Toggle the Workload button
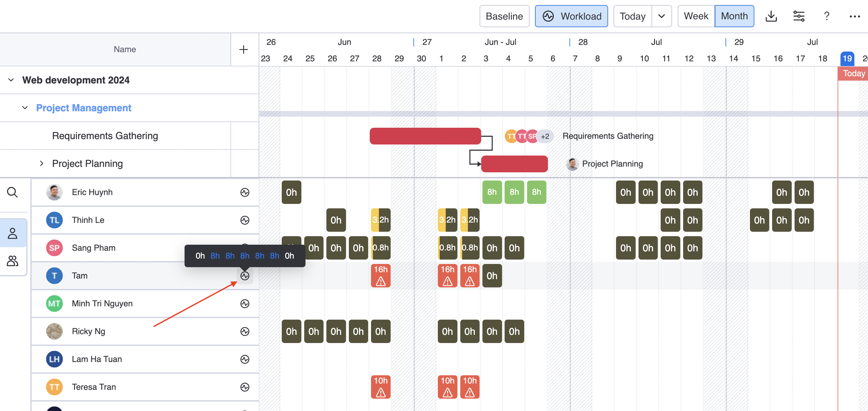 click(x=571, y=16)
